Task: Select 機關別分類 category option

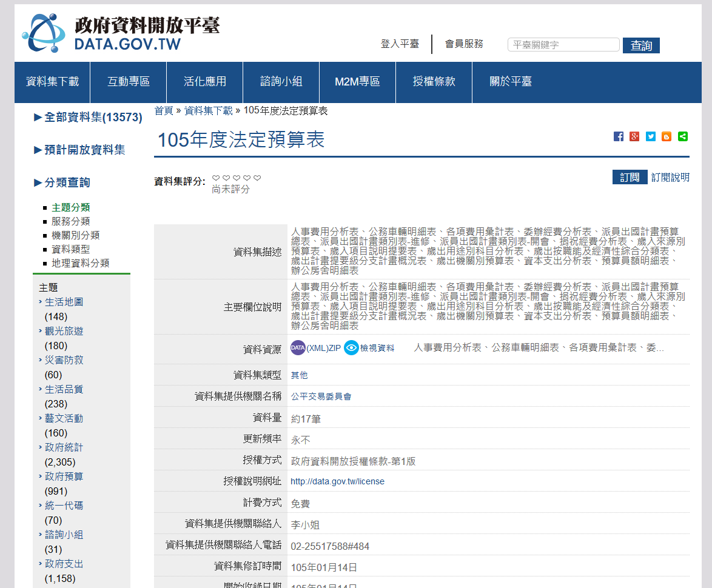Action: [75, 235]
